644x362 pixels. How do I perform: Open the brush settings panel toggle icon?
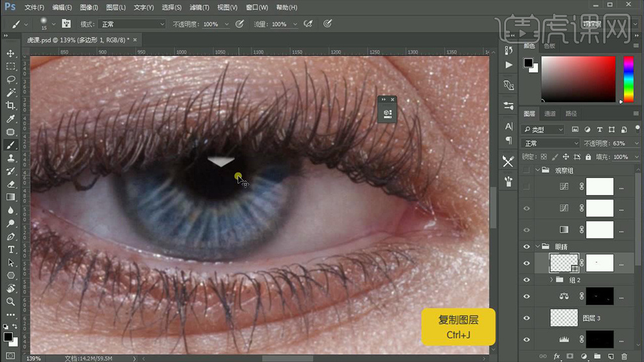(66, 24)
